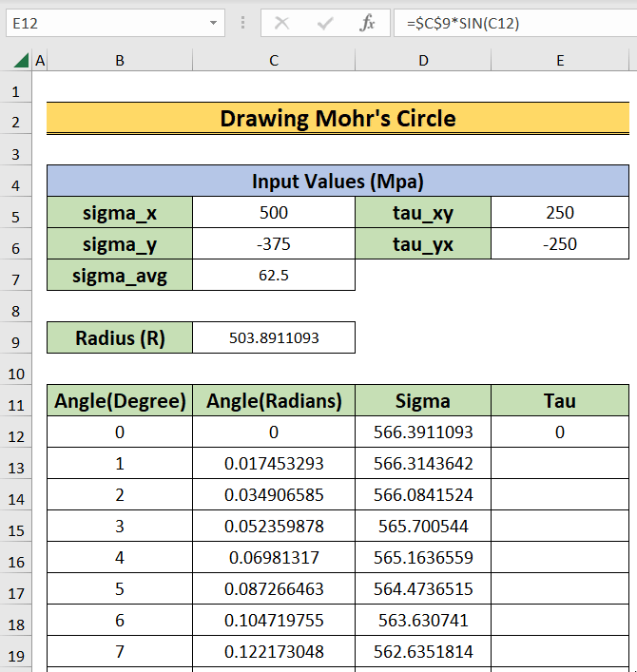Select radians cell 0.122173048
Viewport: 637px width, 672px height.
274,651
